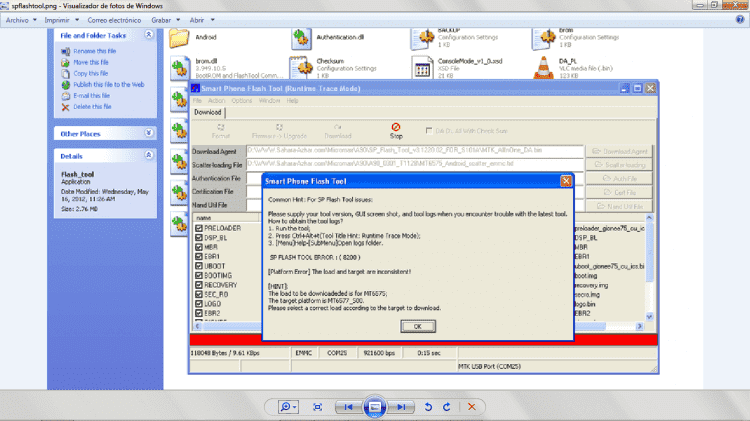Viewport: 750px width, 421px height.
Task: Click Correo electrónico in viewer menu
Action: click(114, 20)
